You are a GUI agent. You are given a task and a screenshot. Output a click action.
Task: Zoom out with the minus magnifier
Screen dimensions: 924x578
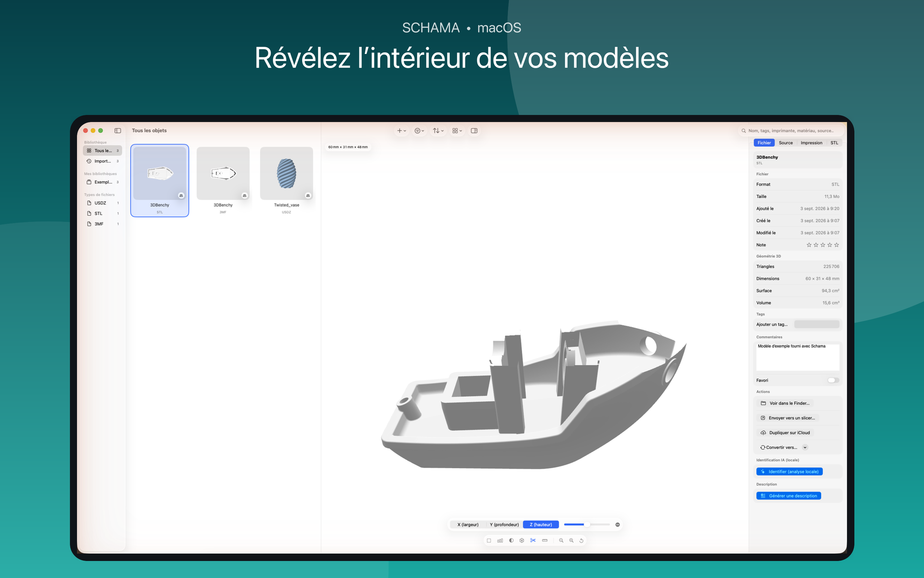click(x=561, y=540)
